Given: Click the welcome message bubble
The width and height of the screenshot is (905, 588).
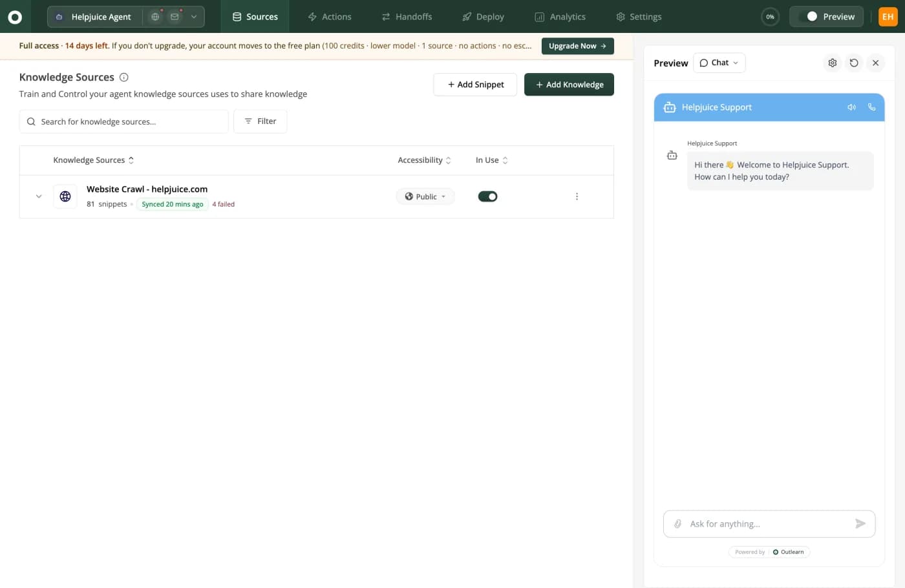Looking at the screenshot, I should [780, 171].
